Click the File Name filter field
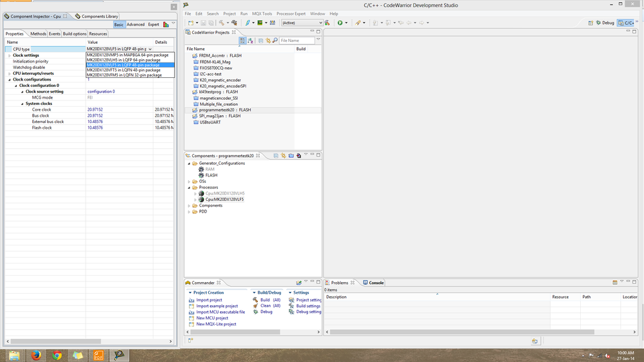The image size is (644, 362). 297,41
